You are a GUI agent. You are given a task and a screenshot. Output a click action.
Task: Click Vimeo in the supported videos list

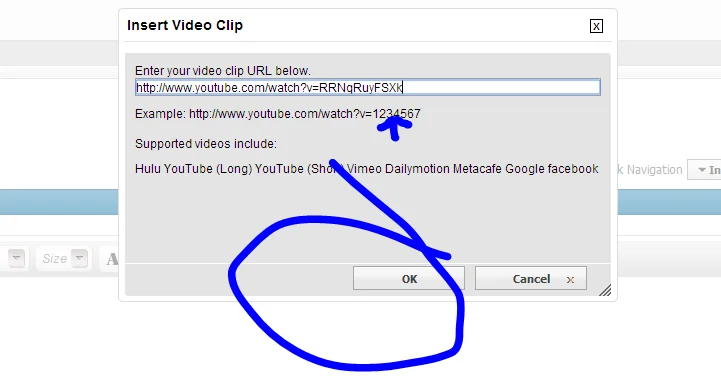pyautogui.click(x=364, y=169)
